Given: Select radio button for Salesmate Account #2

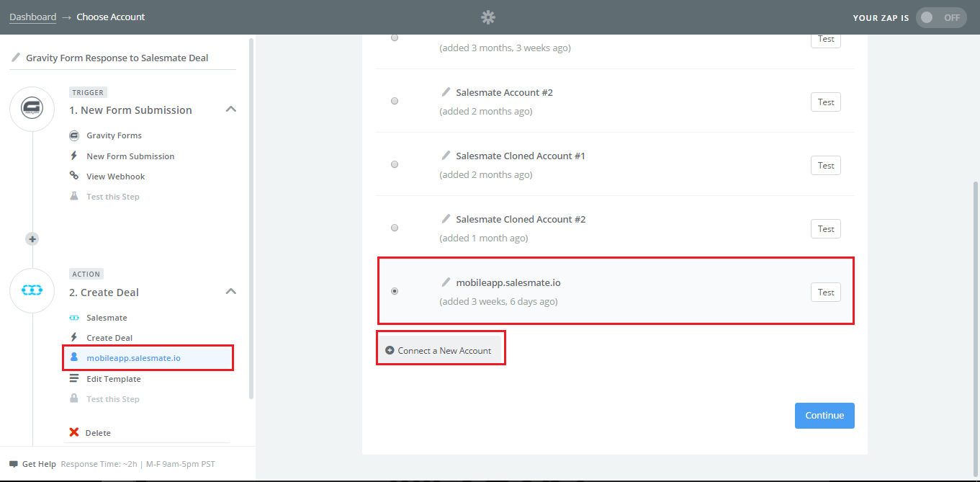Looking at the screenshot, I should [395, 101].
